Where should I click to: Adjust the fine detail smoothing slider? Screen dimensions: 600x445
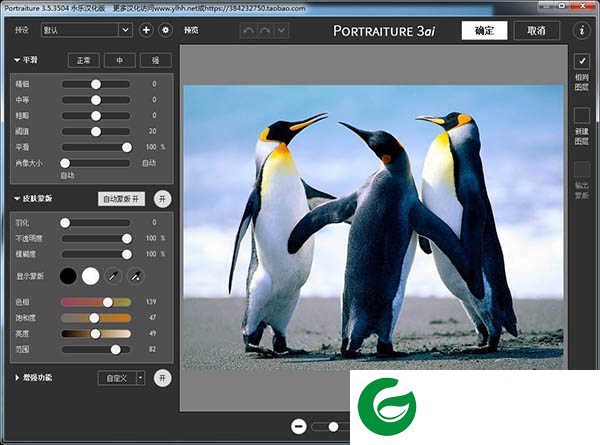96,84
